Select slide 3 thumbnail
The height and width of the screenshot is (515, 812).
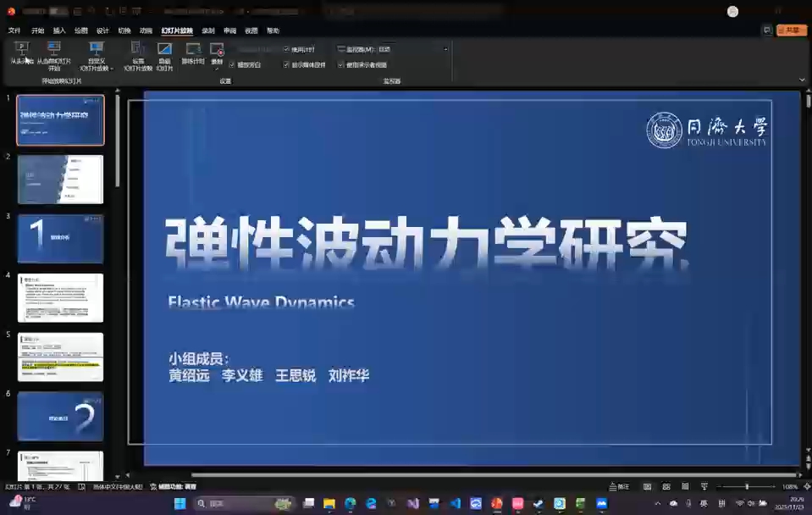tap(61, 239)
